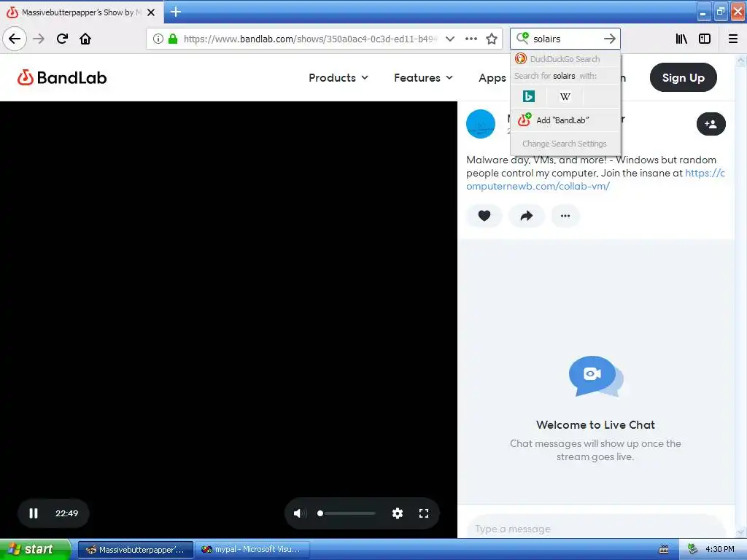Image resolution: width=747 pixels, height=560 pixels.
Task: Click the browser forward arrow
Action: [39, 39]
